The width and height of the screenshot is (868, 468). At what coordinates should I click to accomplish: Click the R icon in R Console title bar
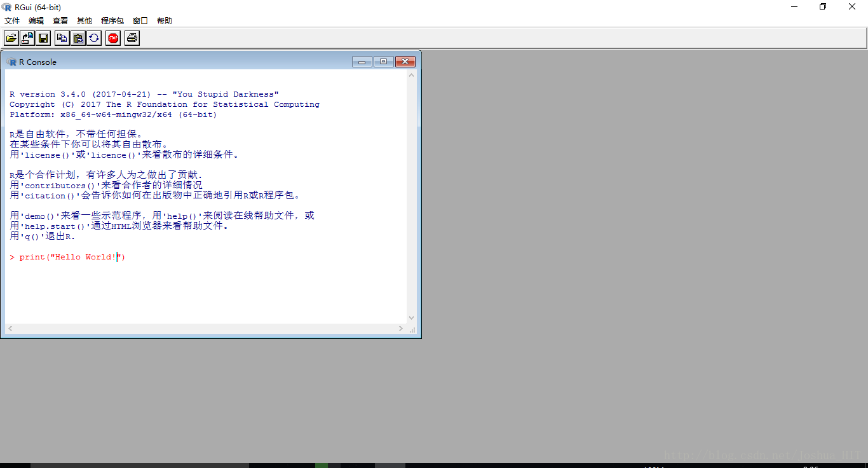pyautogui.click(x=11, y=62)
